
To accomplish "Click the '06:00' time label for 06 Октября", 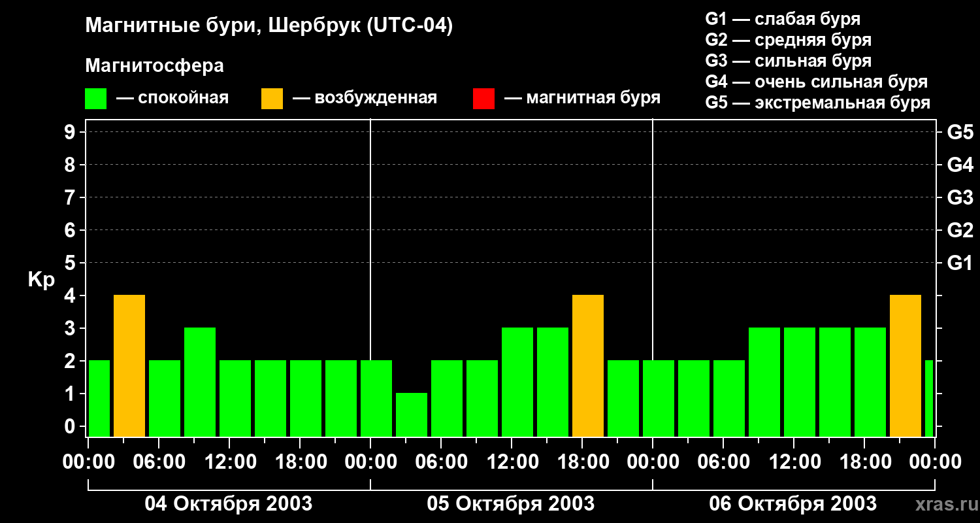I will pos(723,462).
